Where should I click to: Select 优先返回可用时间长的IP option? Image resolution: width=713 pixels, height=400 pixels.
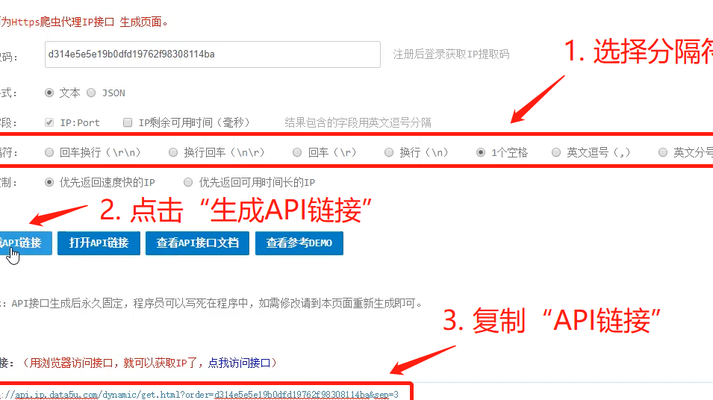(x=188, y=183)
